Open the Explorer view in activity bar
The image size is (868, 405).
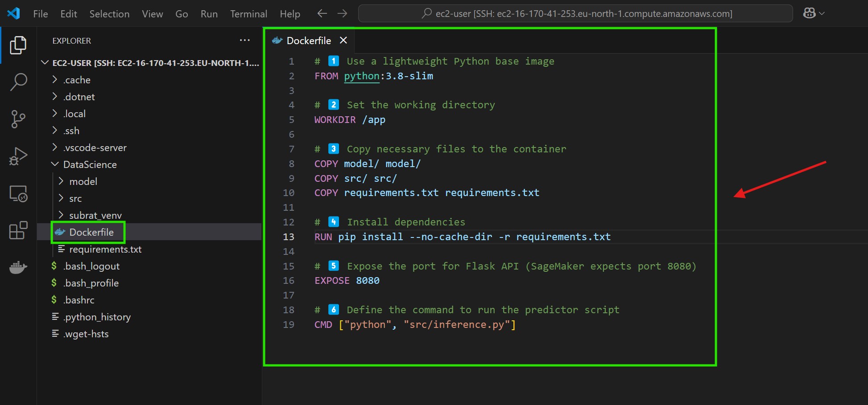click(18, 45)
